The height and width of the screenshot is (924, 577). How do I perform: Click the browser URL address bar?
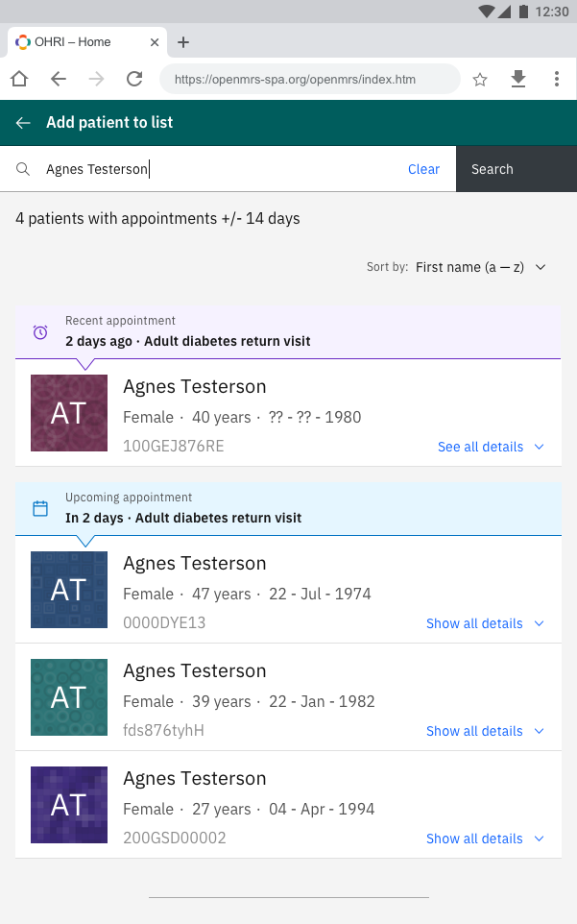309,80
